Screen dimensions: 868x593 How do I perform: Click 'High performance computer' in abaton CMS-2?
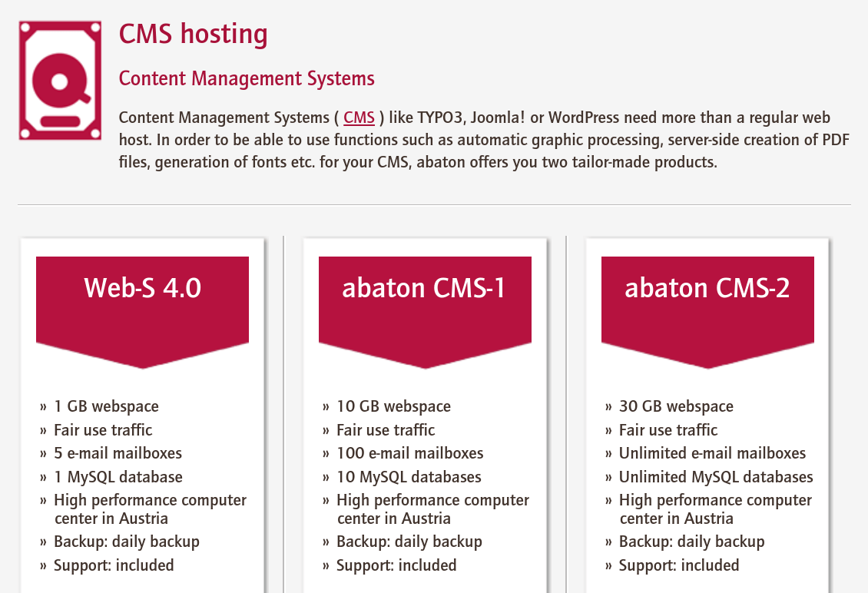click(x=715, y=500)
